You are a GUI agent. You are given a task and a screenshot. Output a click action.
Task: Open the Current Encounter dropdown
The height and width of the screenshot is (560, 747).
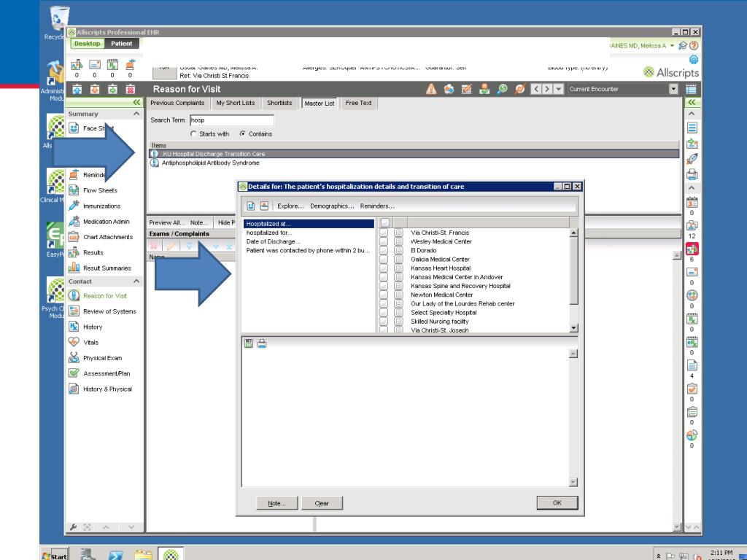673,89
